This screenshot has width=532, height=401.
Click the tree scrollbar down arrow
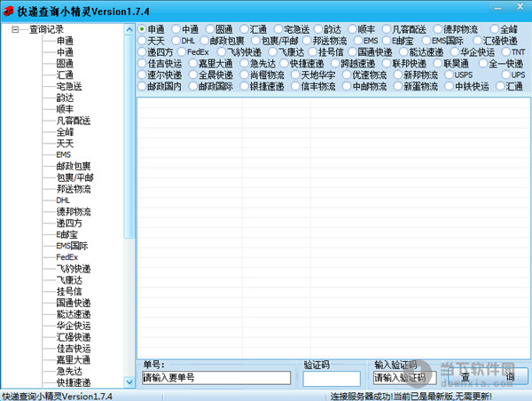point(129,382)
